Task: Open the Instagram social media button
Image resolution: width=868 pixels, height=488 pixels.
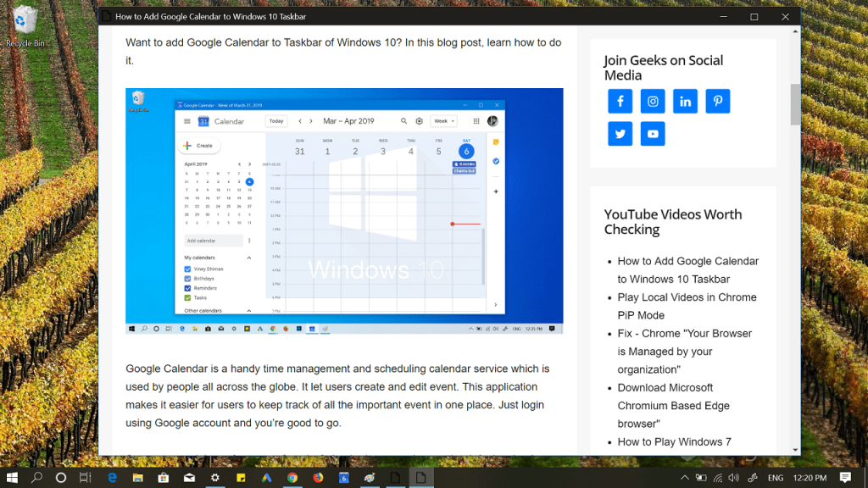Action: pyautogui.click(x=653, y=102)
